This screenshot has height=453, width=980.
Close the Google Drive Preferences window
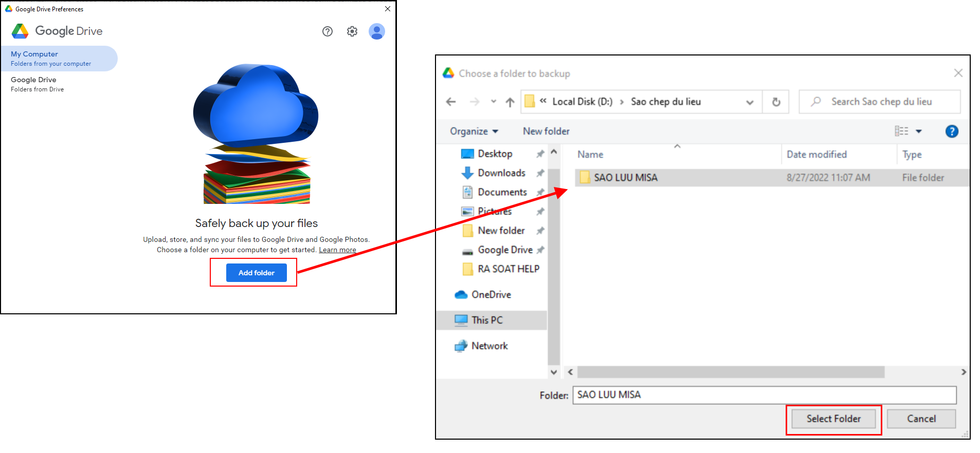388,9
